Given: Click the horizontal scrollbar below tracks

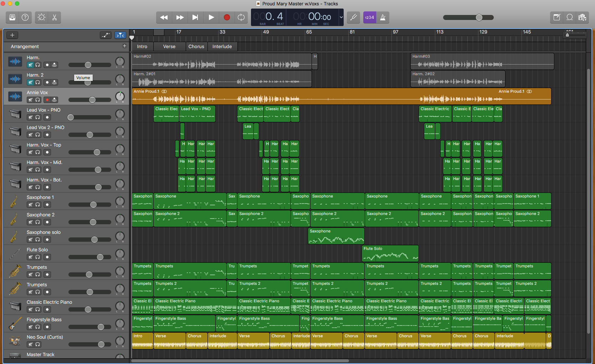Looking at the screenshot, I should (240, 361).
